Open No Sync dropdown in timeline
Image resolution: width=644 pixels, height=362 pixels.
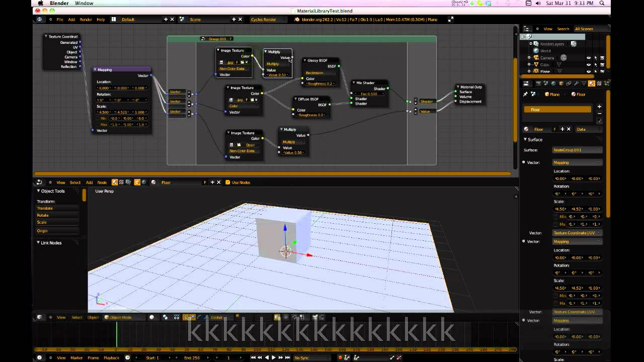pos(313,357)
